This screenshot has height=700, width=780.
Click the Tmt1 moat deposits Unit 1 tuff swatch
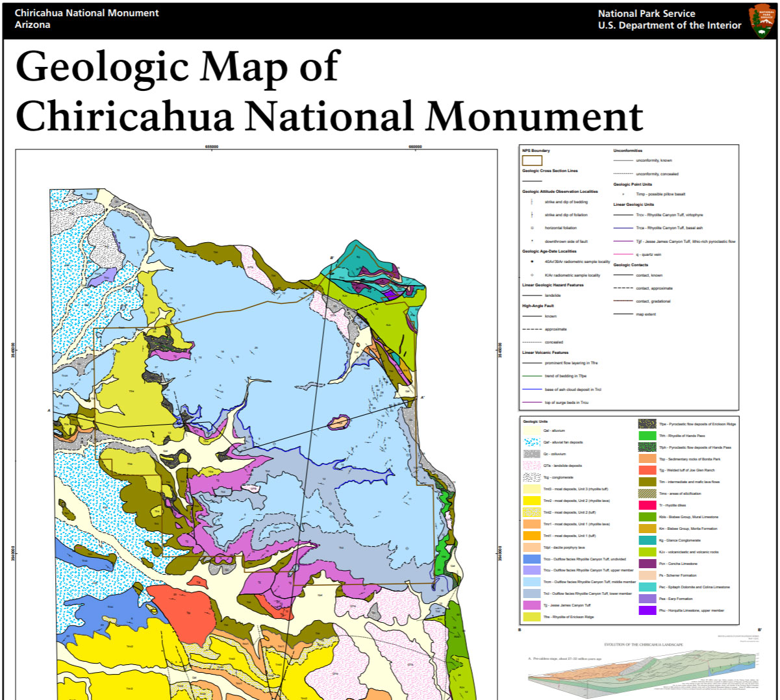coord(532,536)
